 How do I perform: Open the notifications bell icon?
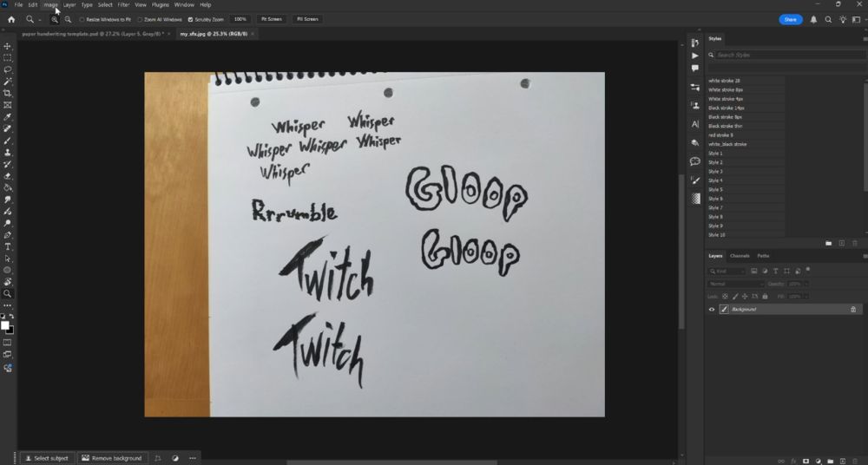pos(814,19)
